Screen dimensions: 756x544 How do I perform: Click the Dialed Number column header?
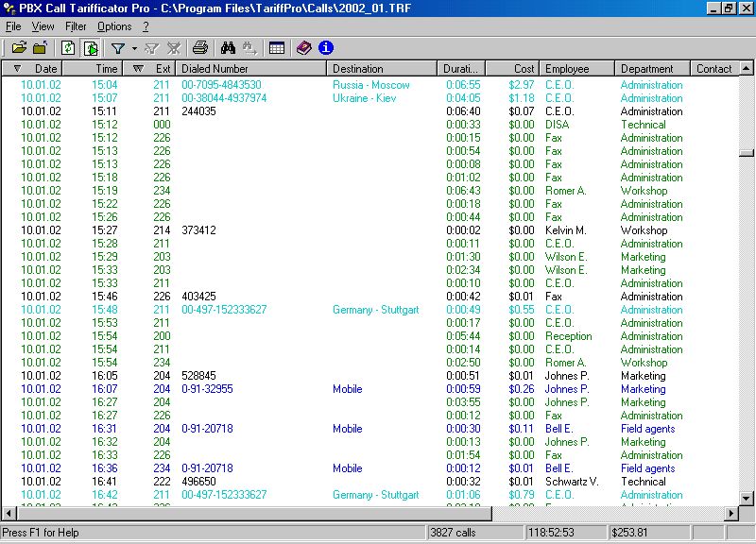[251, 69]
